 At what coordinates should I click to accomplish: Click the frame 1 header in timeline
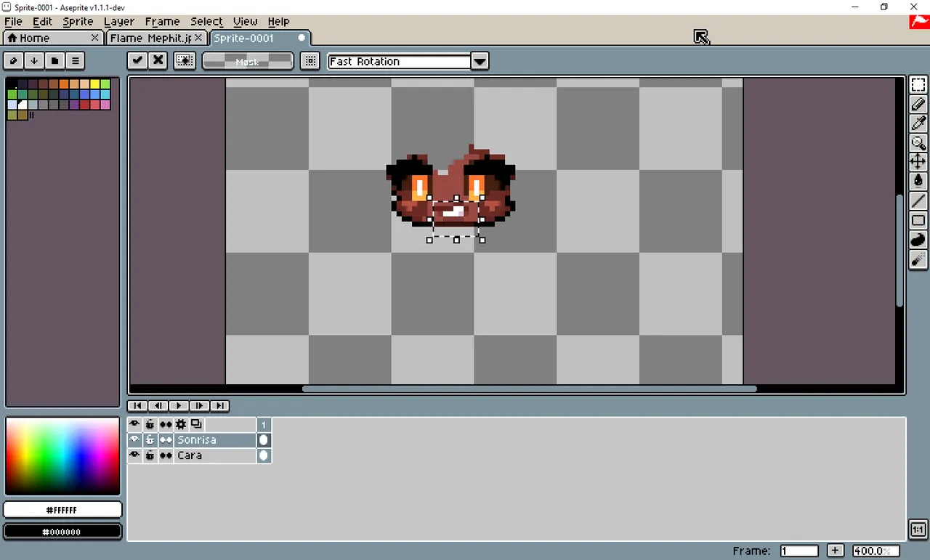[264, 424]
